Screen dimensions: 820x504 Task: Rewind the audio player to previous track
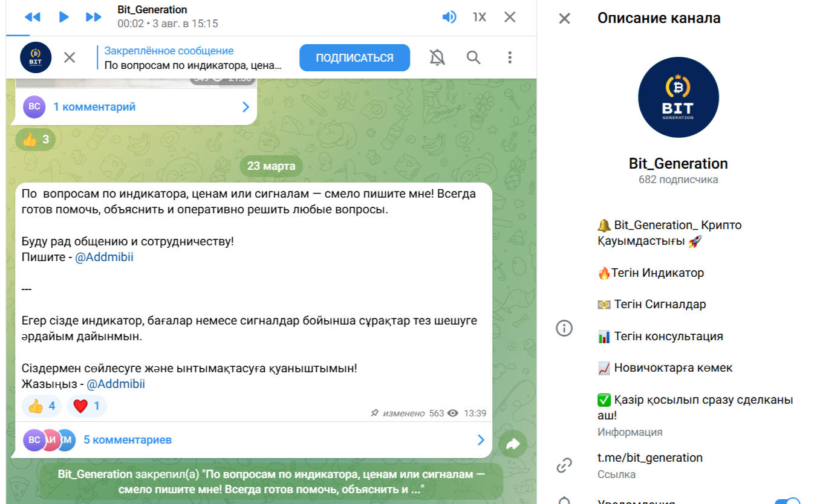click(32, 17)
